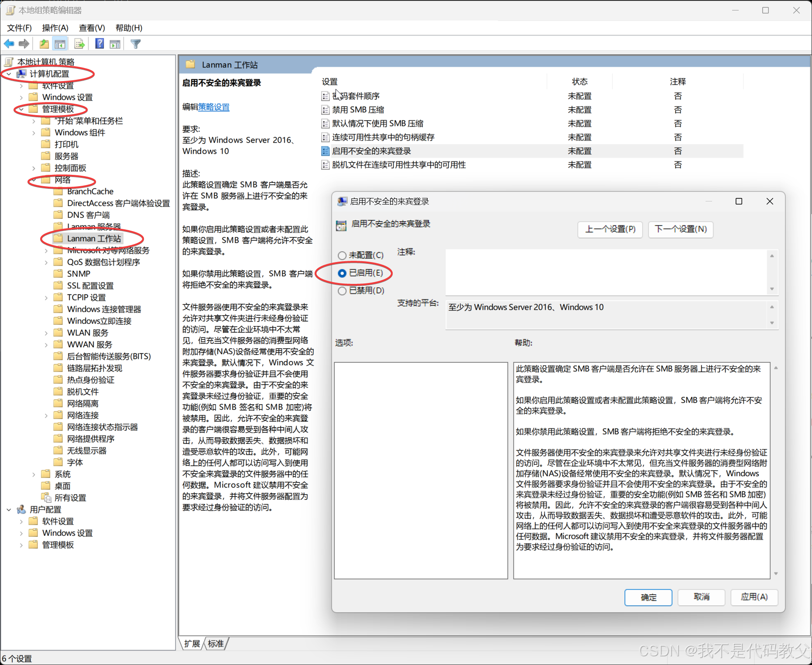The width and height of the screenshot is (812, 665).
Task: Expand the 网络连接 tree node
Action: coord(46,415)
